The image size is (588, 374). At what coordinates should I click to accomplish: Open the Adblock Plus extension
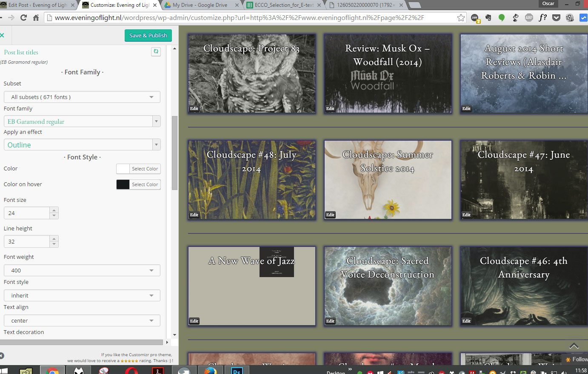tap(529, 18)
